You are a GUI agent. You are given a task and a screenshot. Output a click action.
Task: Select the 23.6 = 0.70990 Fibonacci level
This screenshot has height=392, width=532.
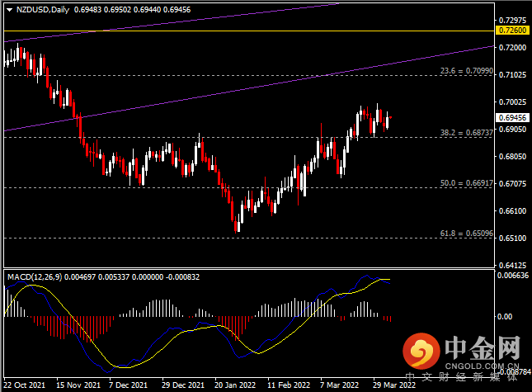click(x=465, y=71)
